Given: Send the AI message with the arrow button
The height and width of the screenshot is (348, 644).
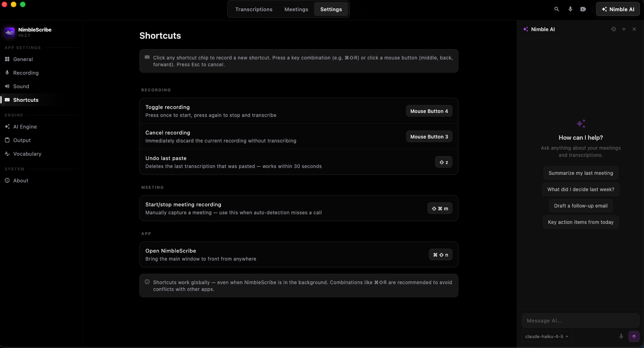Looking at the screenshot, I should pos(634,336).
